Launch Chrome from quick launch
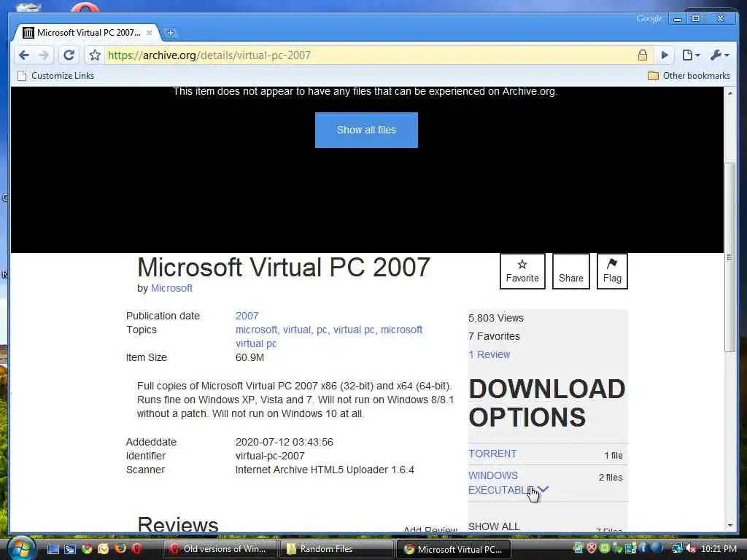Viewport: 747px width, 560px height. [87, 549]
